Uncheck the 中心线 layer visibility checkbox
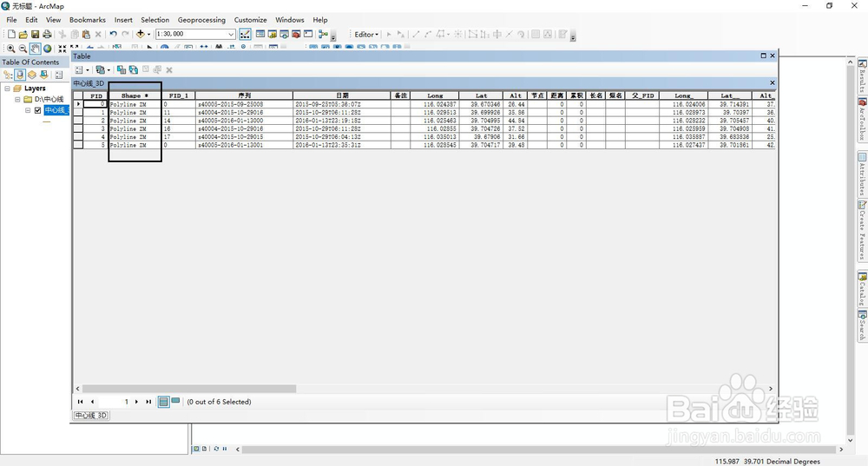868x466 pixels. point(37,110)
